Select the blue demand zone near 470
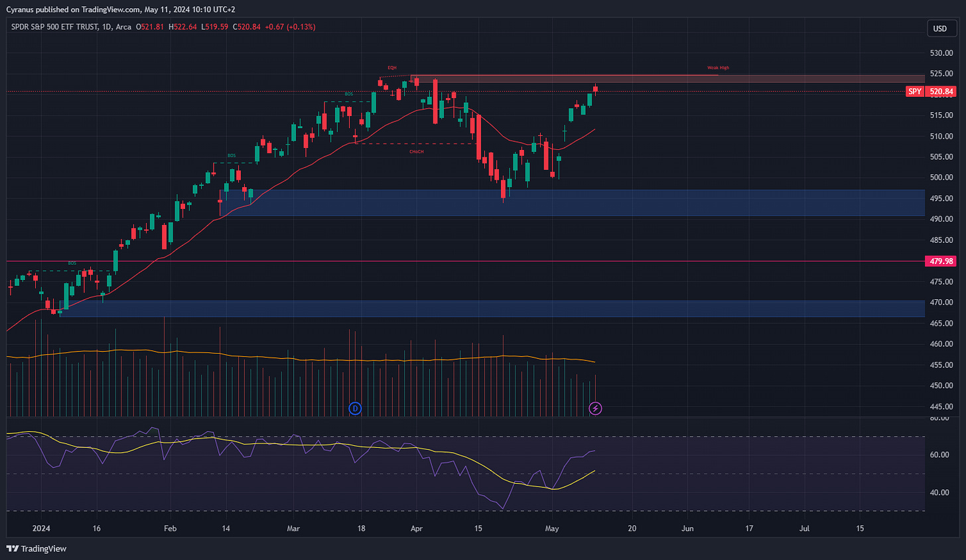The image size is (966, 560). click(x=491, y=309)
